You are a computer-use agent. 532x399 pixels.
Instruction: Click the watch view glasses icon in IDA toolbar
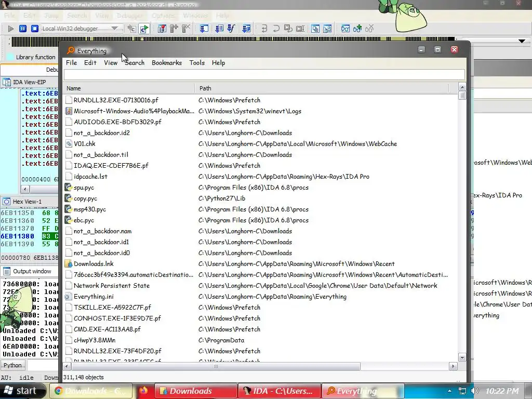click(x=345, y=29)
